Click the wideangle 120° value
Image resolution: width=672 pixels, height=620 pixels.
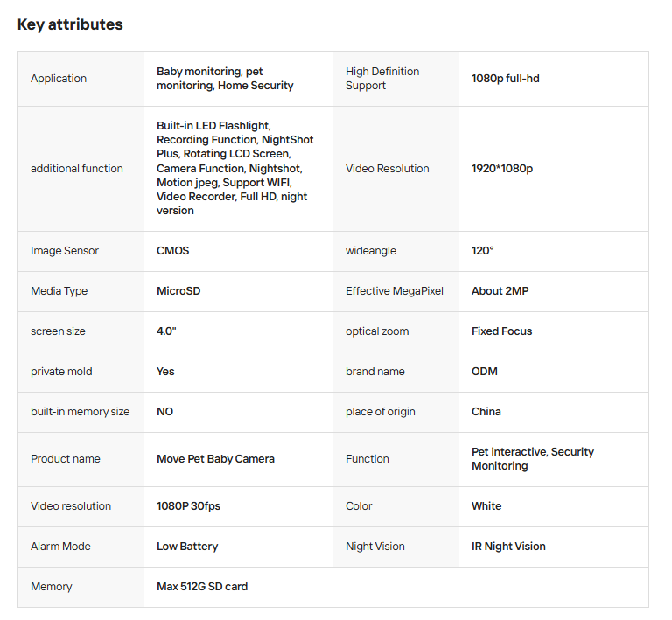pyautogui.click(x=482, y=251)
